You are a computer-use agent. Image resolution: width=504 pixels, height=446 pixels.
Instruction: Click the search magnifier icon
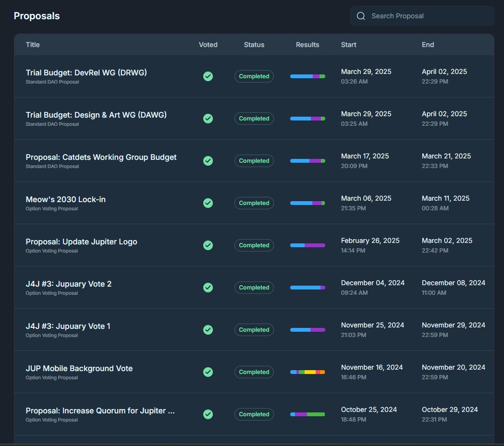361,16
